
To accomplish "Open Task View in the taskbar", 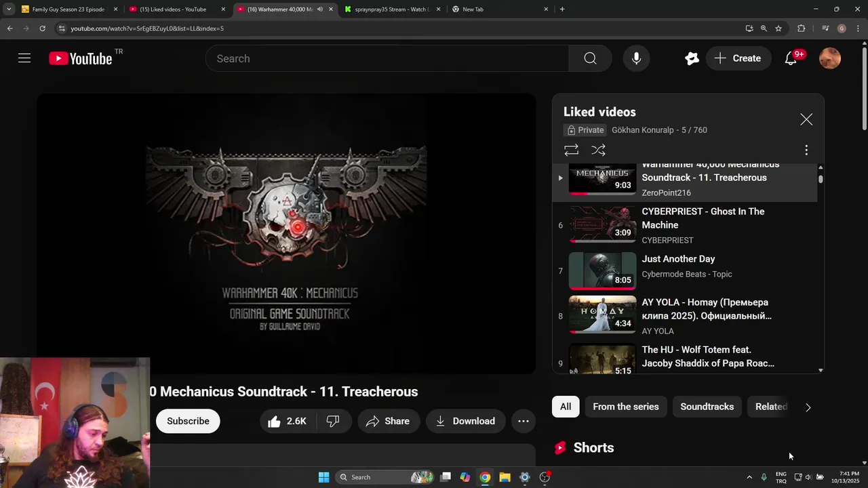I will pyautogui.click(x=446, y=477).
